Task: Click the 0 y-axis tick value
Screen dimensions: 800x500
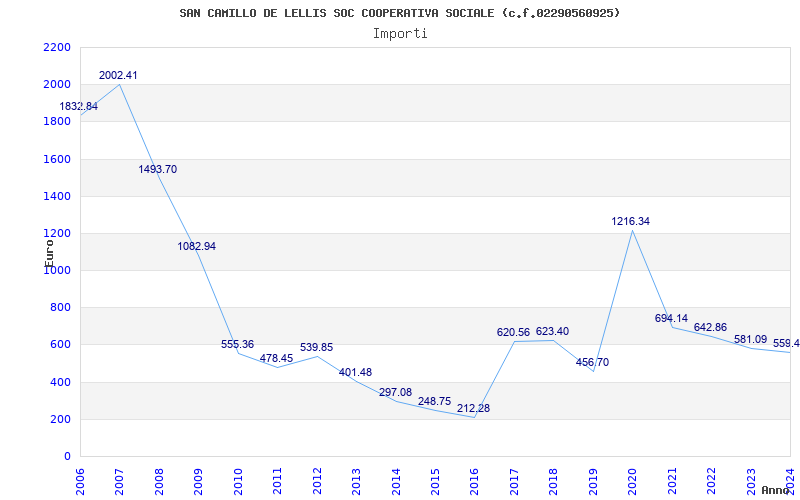Action: (x=67, y=457)
